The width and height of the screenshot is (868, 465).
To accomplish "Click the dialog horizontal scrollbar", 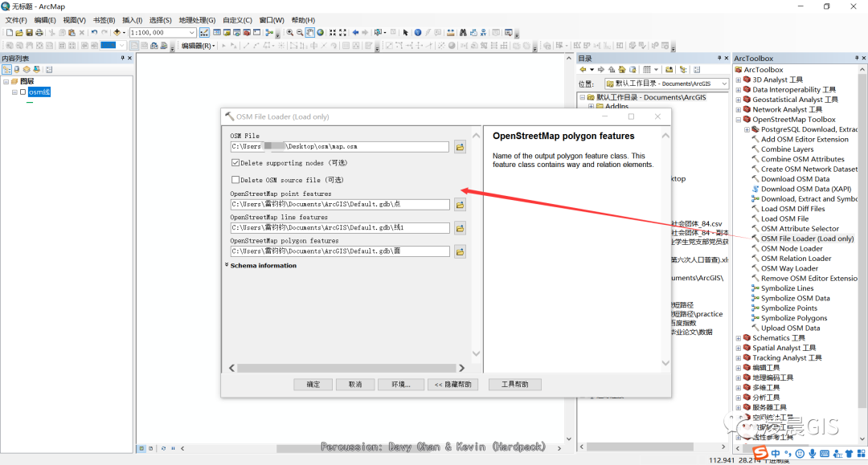I will (346, 368).
